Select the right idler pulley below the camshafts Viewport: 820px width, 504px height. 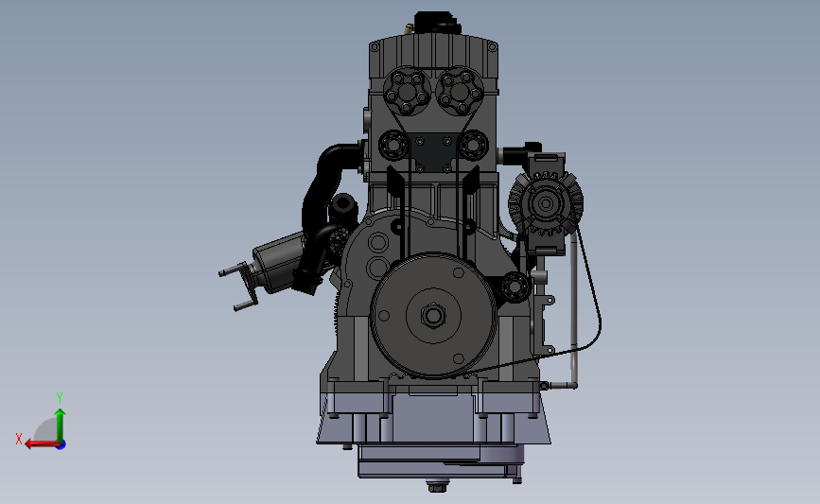[x=473, y=146]
